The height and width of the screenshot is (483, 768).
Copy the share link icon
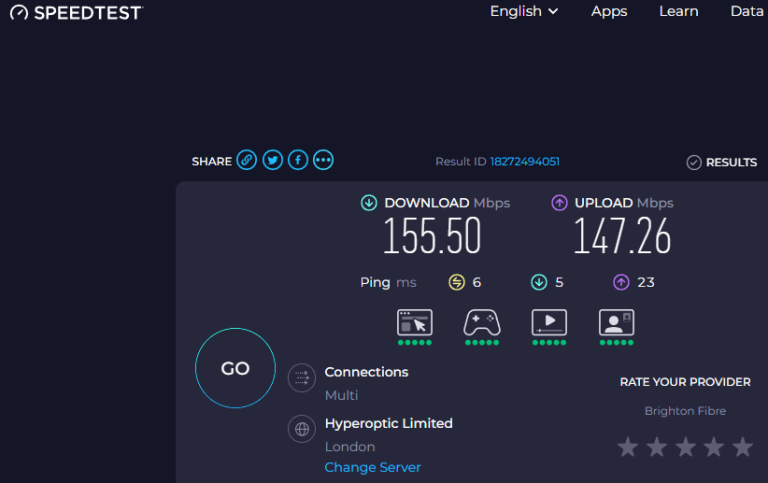pyautogui.click(x=247, y=160)
